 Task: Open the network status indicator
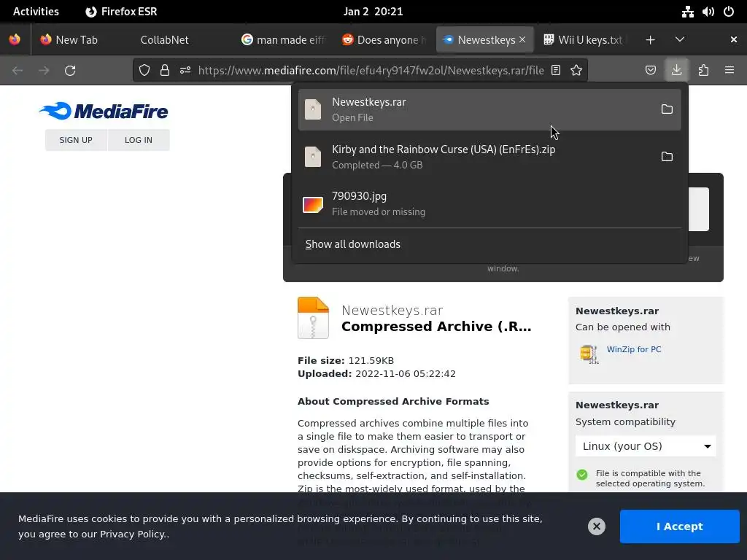point(687,12)
